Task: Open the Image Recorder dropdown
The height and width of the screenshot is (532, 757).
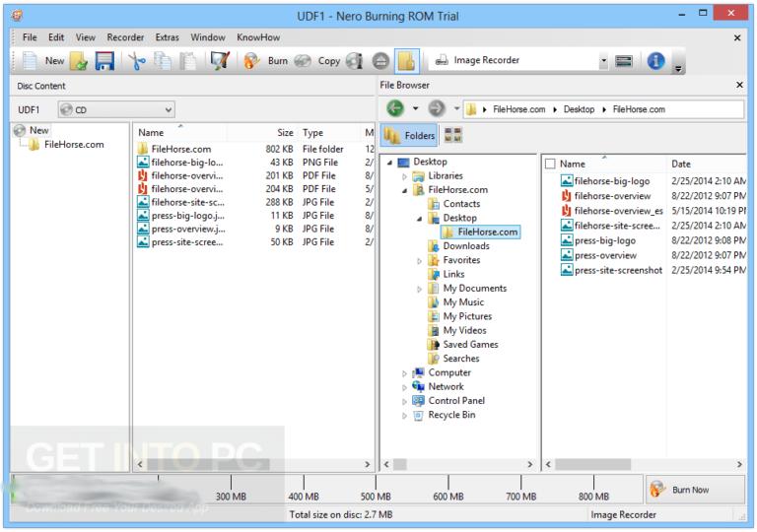Action: pos(603,61)
